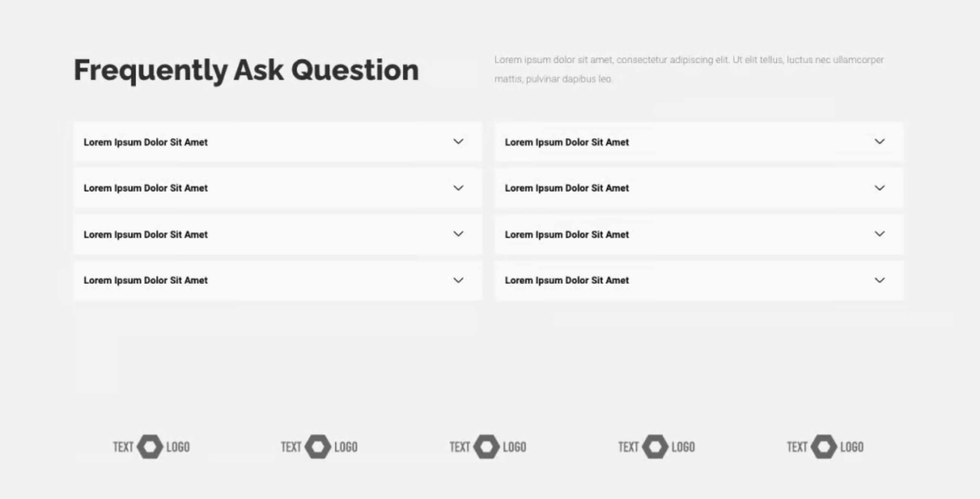Expand the bottom left-column FAQ chevron
The height and width of the screenshot is (499, 980).
[458, 280]
